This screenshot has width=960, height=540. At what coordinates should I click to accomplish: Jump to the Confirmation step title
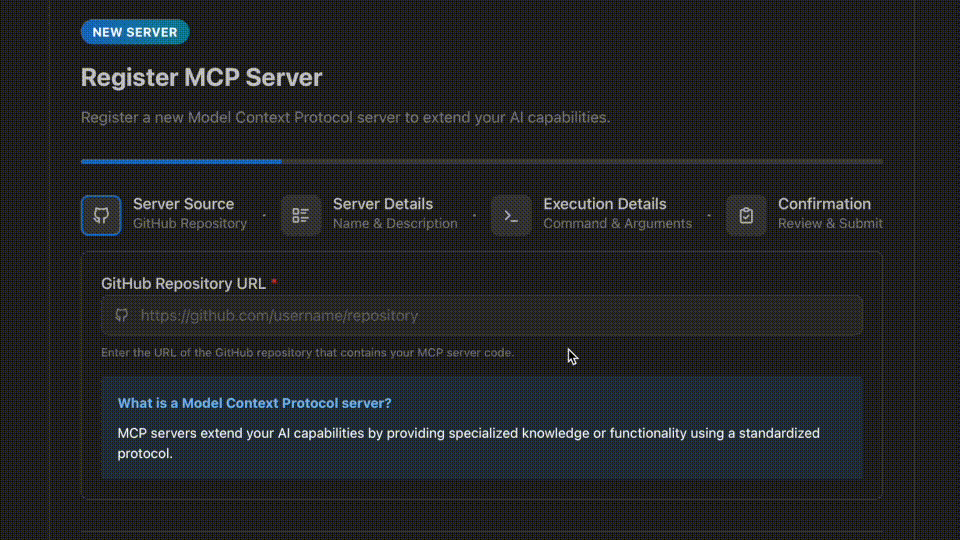click(824, 204)
